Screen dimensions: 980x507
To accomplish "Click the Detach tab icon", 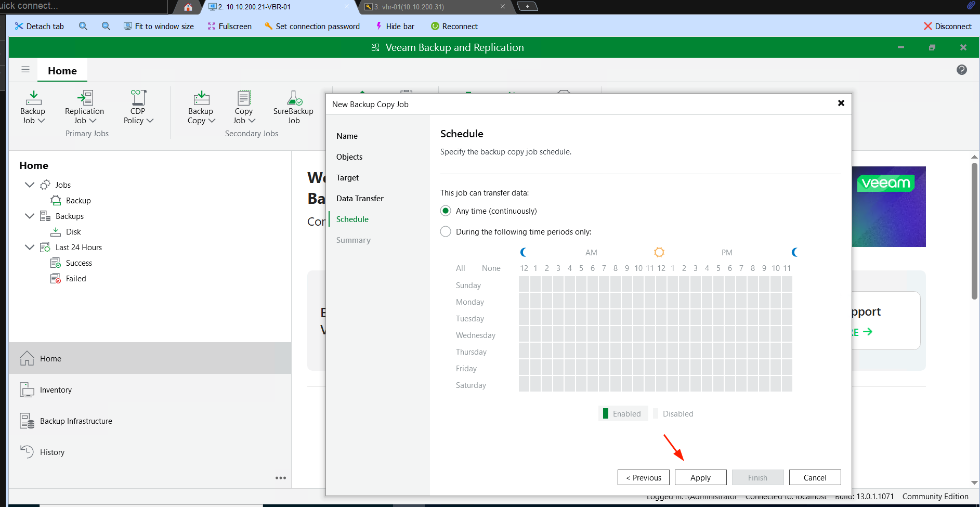I will [19, 26].
